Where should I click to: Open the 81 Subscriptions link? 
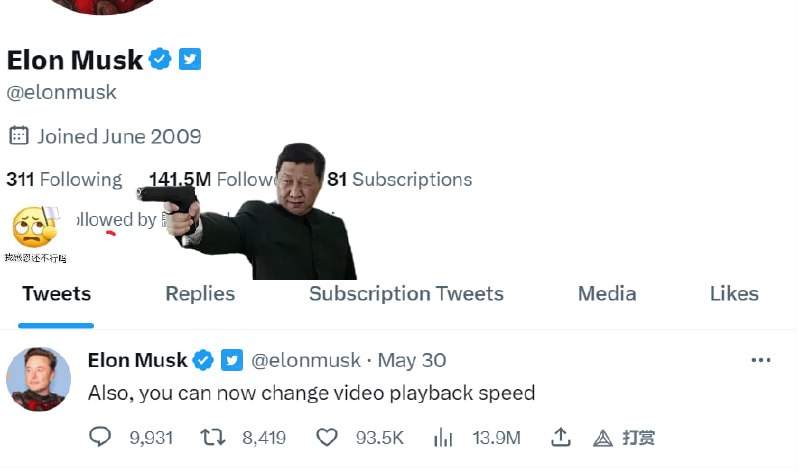pos(400,180)
